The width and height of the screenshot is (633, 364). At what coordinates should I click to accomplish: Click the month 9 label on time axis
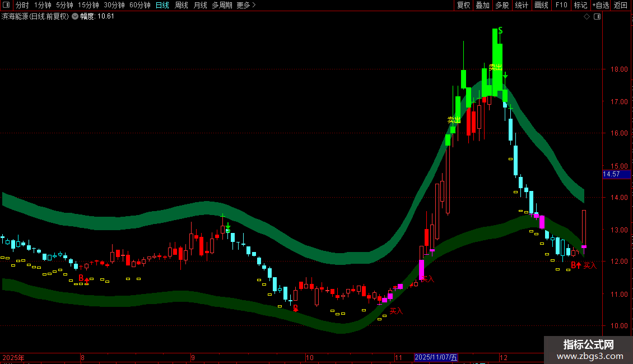(193, 357)
